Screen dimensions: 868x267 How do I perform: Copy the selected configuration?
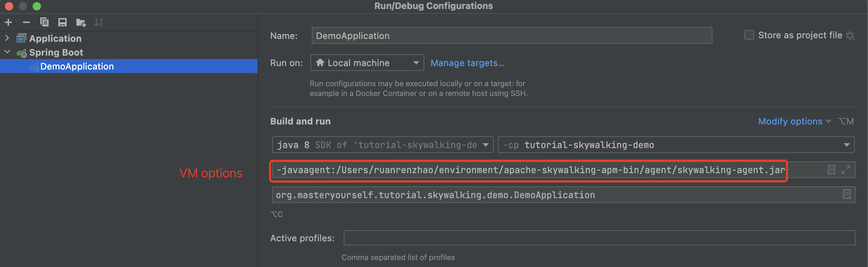tap(44, 23)
